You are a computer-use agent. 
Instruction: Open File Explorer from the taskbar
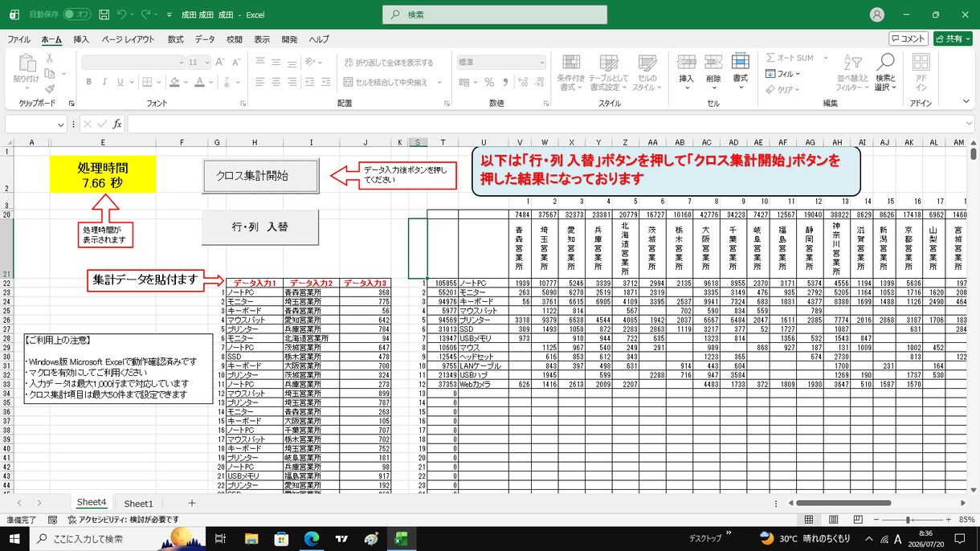click(251, 538)
